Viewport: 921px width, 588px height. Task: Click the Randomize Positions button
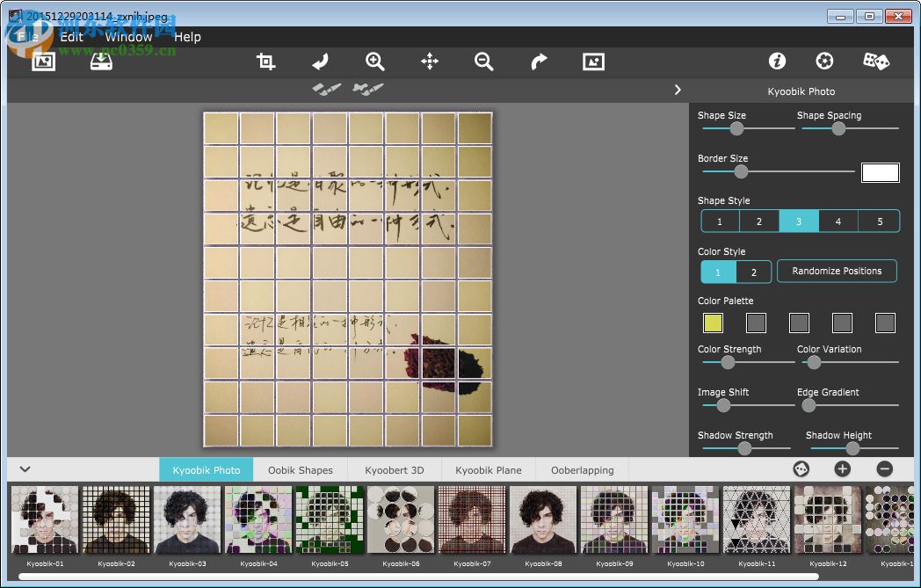click(837, 271)
